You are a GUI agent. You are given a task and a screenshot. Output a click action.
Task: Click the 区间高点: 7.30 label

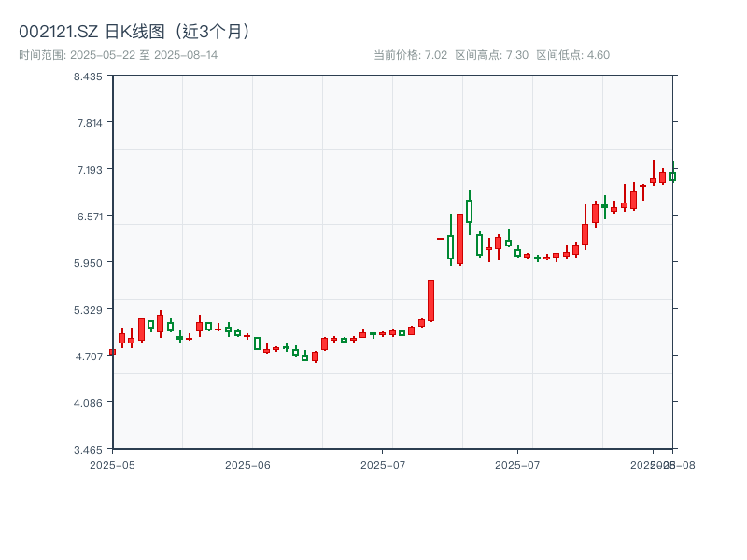pos(492,55)
